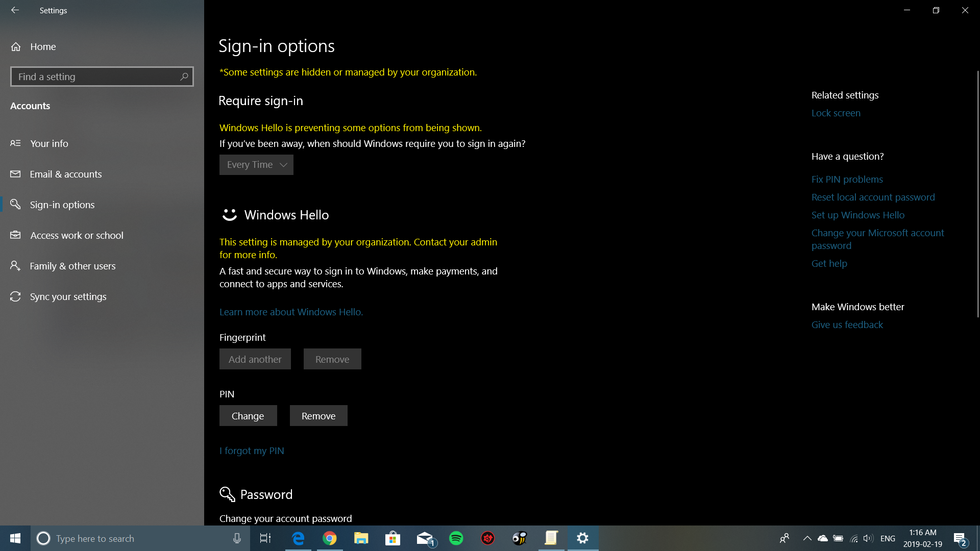The image size is (980, 551).
Task: Click the OneDrive cloud tray icon
Action: coord(823,538)
